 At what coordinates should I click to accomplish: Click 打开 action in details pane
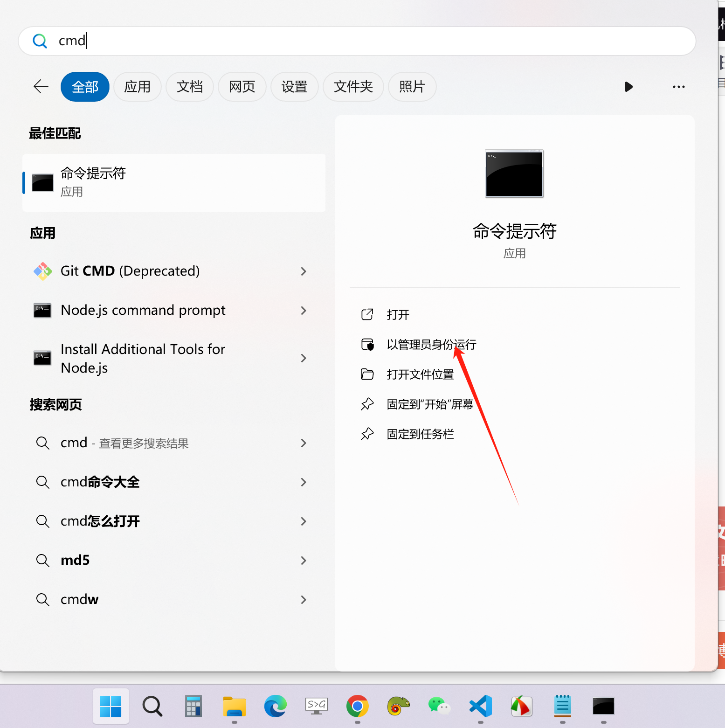click(x=398, y=315)
